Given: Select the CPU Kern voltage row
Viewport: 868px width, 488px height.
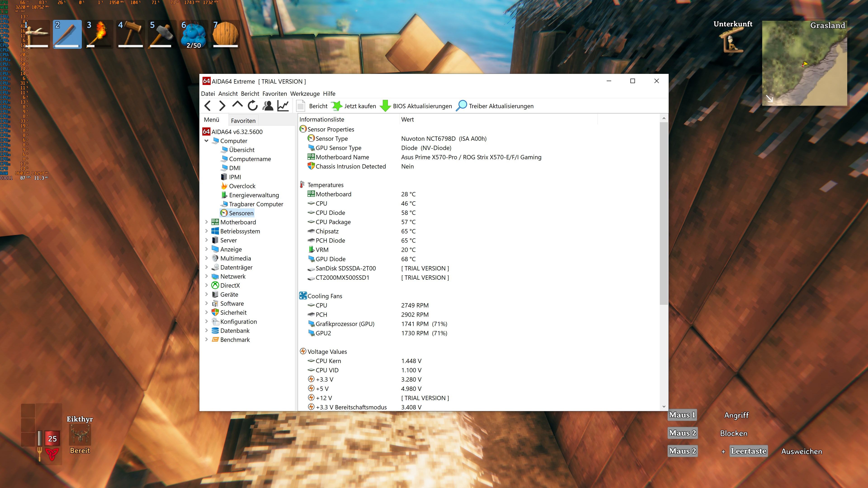Looking at the screenshot, I should [x=479, y=361].
